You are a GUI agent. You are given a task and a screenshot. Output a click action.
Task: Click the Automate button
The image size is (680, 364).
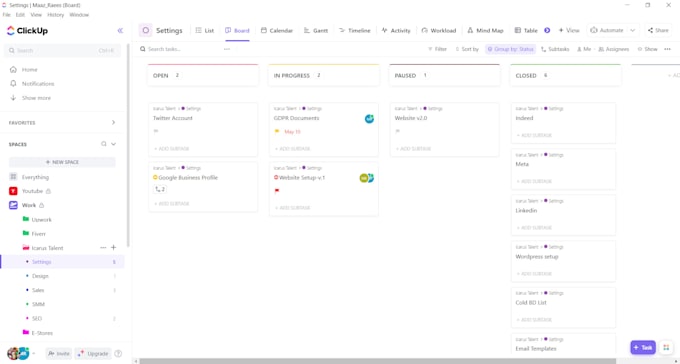607,30
